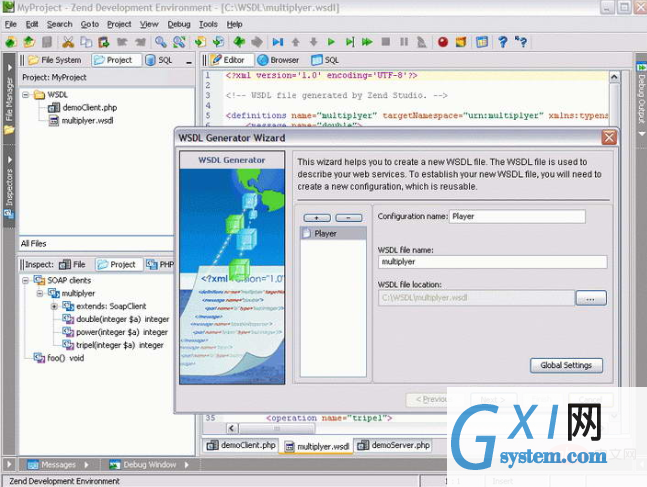Click the Pause debug icon
This screenshot has width=647, height=487.
(404, 42)
